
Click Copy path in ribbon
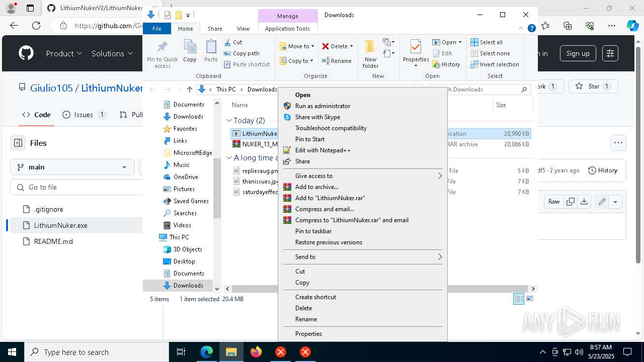(x=242, y=53)
